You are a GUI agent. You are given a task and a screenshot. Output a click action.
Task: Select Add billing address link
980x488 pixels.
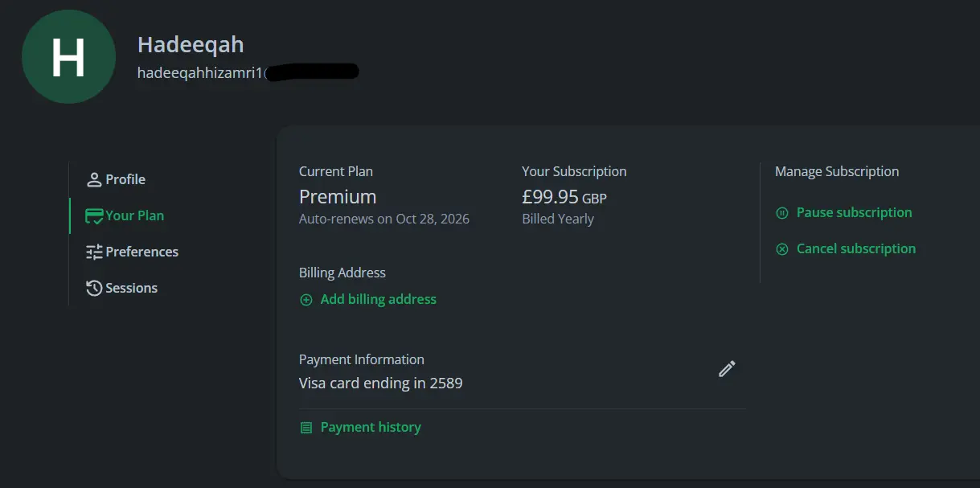tap(378, 299)
